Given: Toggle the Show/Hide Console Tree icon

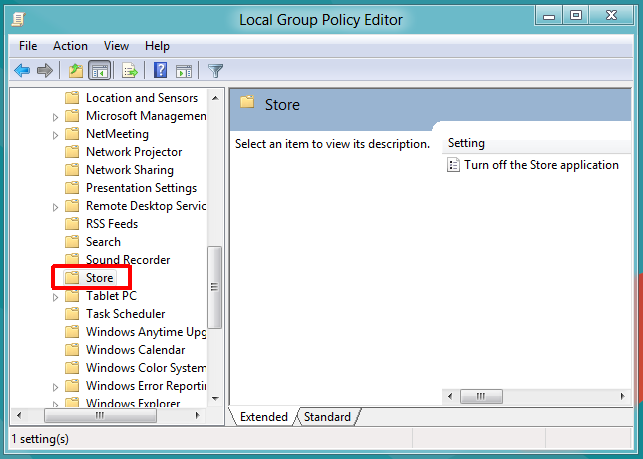Looking at the screenshot, I should (99, 70).
